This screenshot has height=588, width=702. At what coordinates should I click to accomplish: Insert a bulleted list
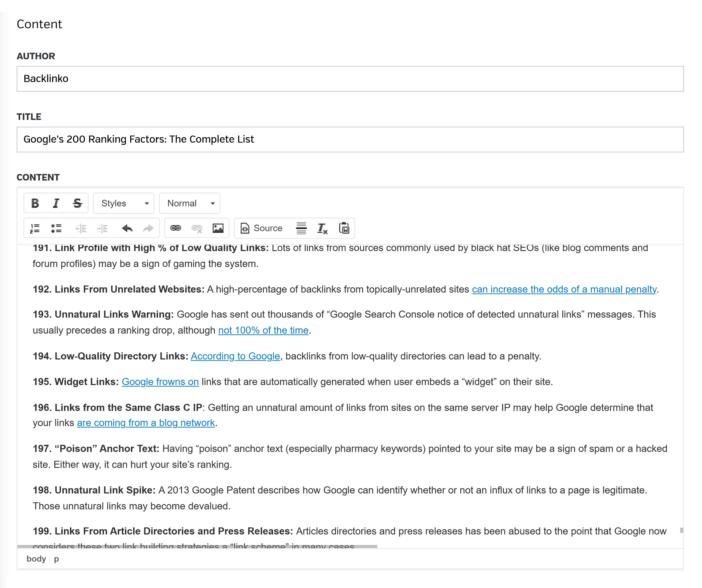click(x=56, y=228)
